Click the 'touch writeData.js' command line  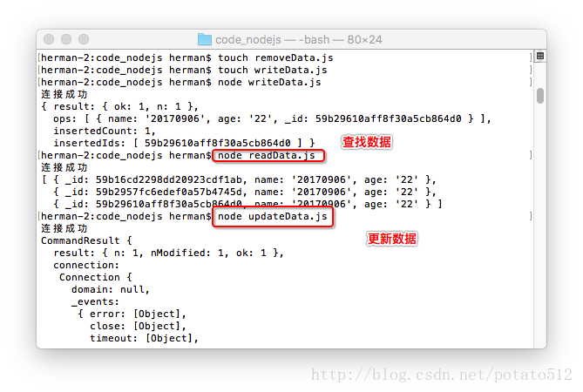pyautogui.click(x=272, y=71)
